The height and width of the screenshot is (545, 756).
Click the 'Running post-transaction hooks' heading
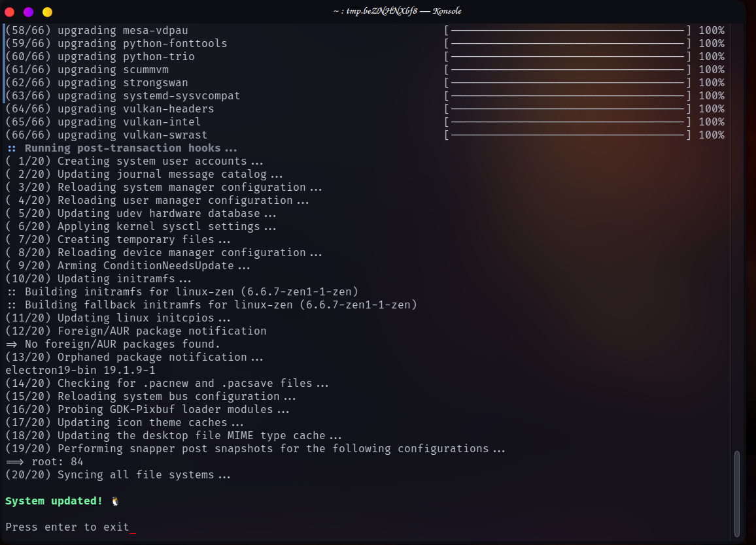point(122,148)
